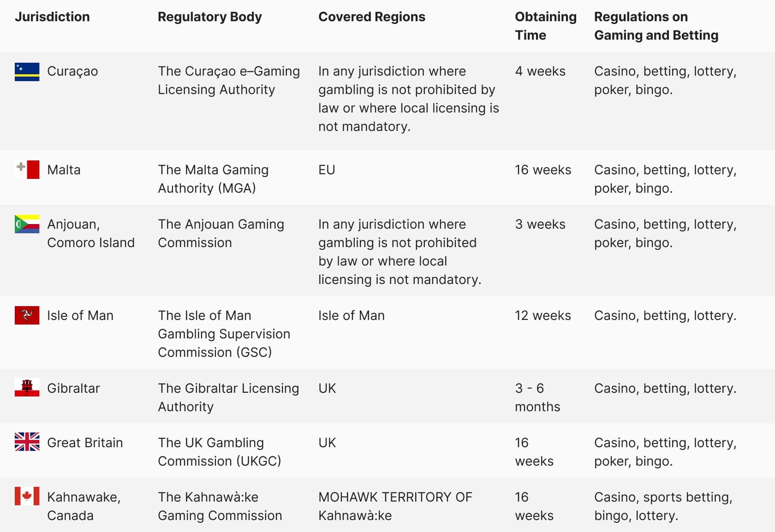Click the Comoros flag icon for Anjouan

point(27,224)
